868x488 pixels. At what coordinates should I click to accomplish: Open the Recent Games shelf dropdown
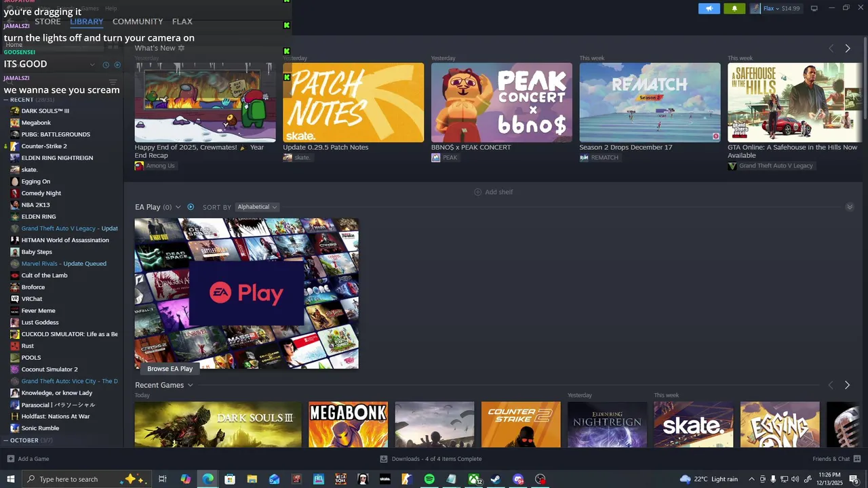[x=190, y=385]
